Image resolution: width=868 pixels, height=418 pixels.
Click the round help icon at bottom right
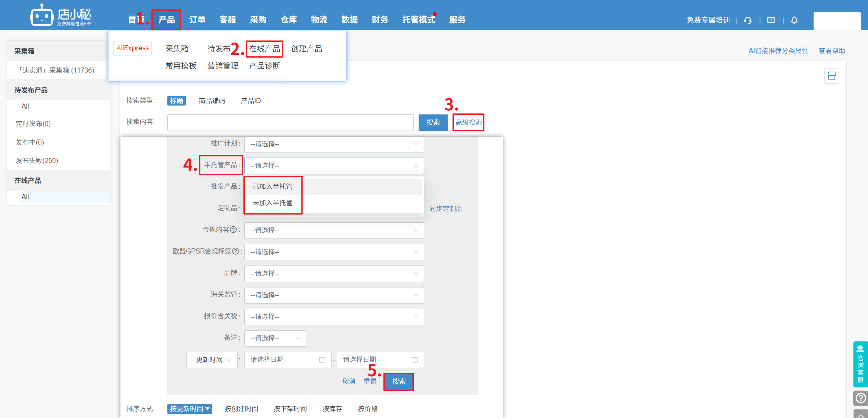point(860,398)
